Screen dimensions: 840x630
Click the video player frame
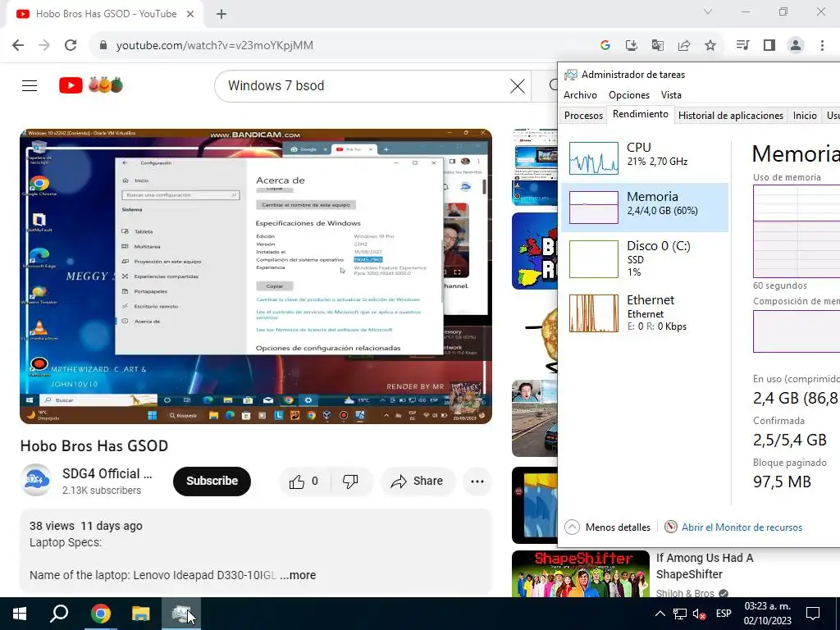(256, 276)
